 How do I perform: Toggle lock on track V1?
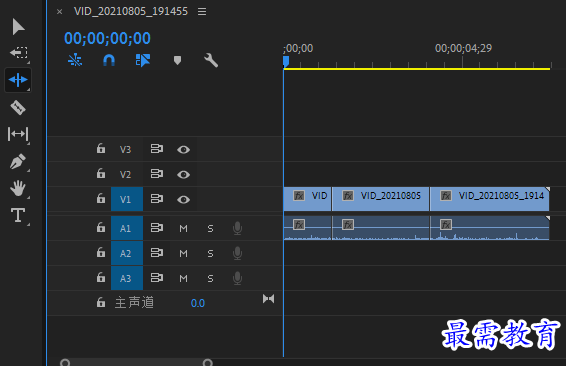tap(101, 198)
